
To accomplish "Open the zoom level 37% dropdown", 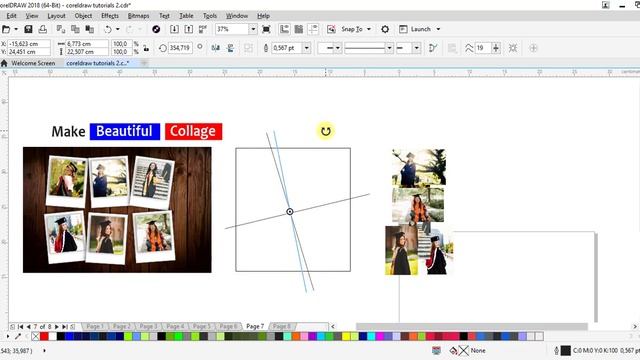I will [x=253, y=29].
